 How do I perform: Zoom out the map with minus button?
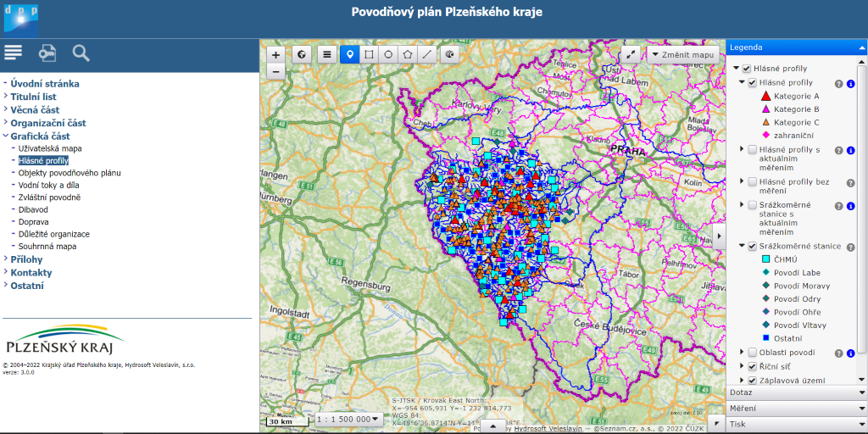pos(275,72)
